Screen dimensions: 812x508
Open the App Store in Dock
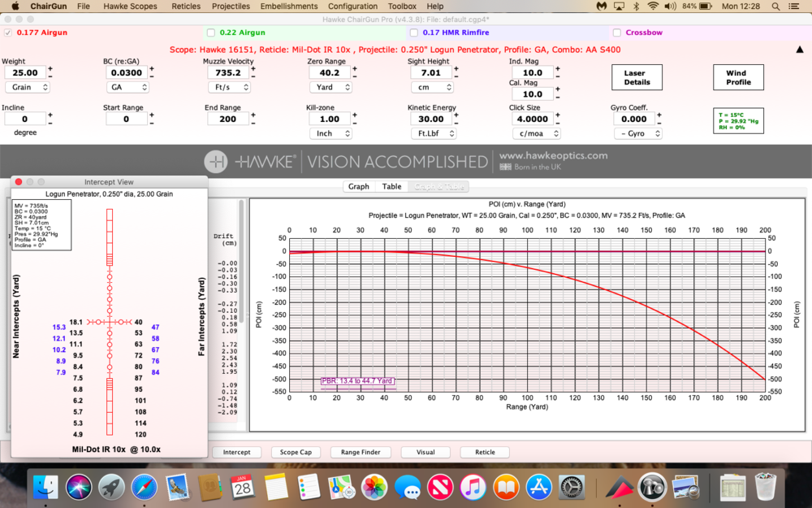pyautogui.click(x=538, y=487)
